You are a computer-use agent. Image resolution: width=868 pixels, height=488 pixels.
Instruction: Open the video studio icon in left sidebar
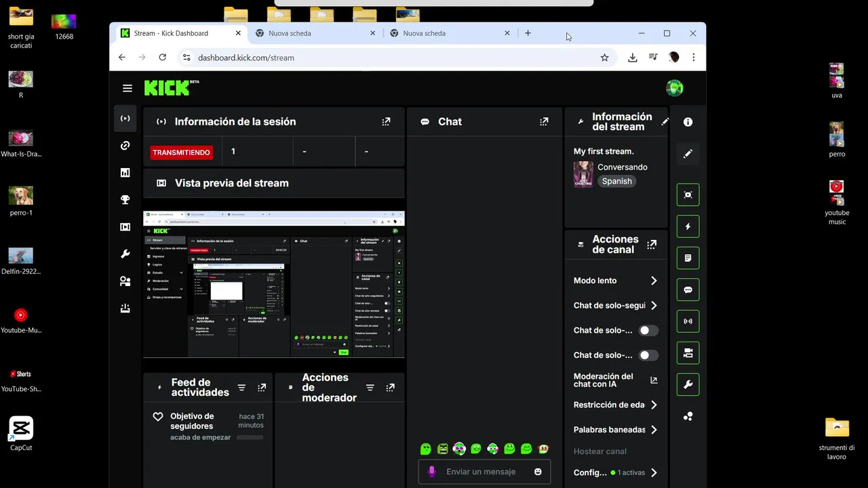click(x=125, y=227)
